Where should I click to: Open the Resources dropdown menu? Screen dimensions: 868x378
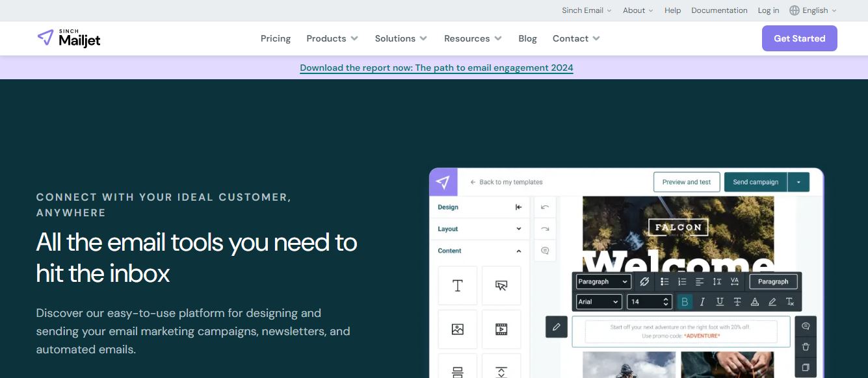pos(473,38)
